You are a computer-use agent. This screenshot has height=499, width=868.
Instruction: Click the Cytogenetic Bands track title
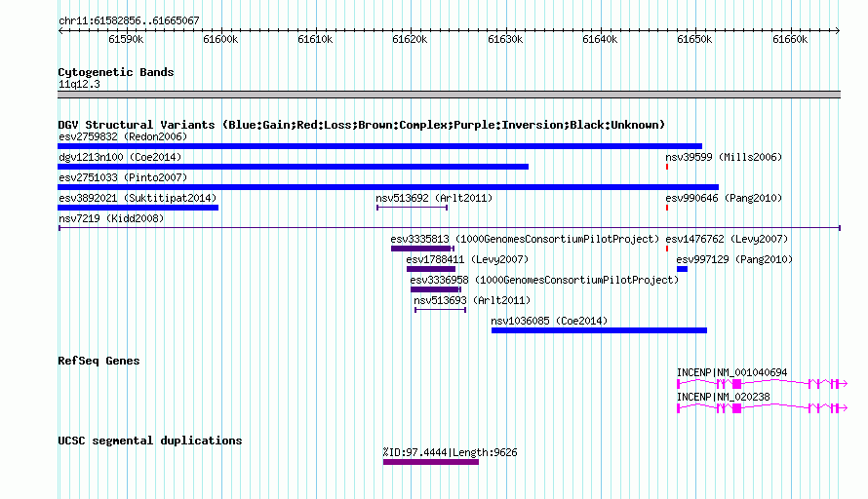click(x=116, y=72)
